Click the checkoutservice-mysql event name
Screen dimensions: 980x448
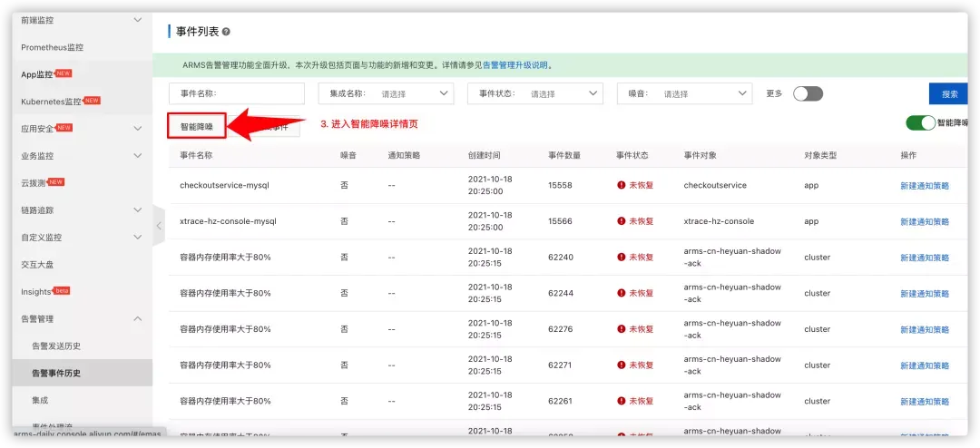[224, 185]
